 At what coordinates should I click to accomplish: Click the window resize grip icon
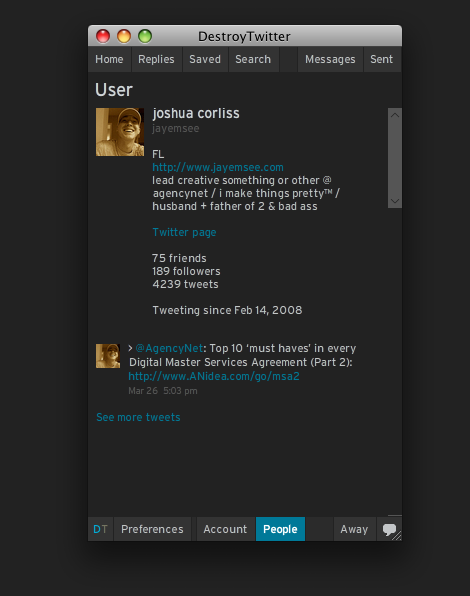397,536
